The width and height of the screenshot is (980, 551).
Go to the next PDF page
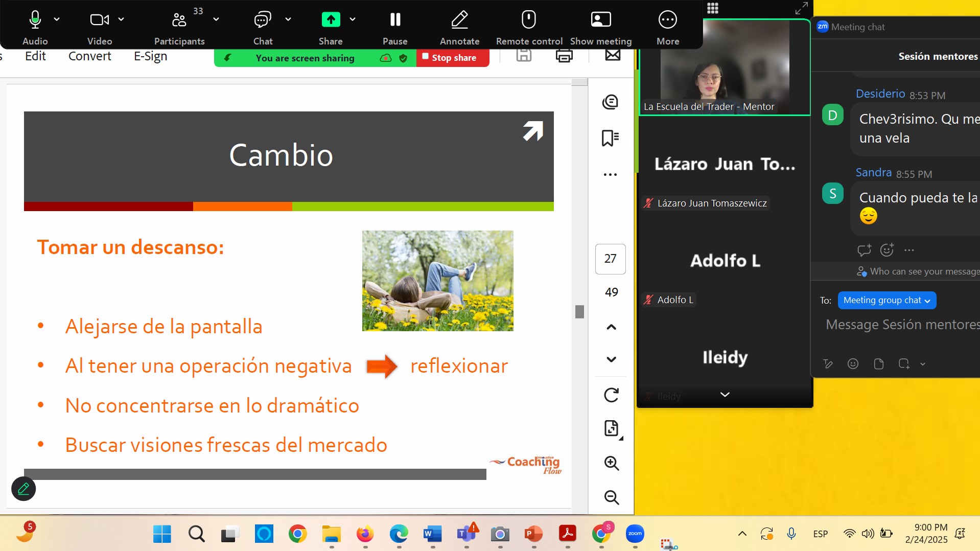coord(611,359)
